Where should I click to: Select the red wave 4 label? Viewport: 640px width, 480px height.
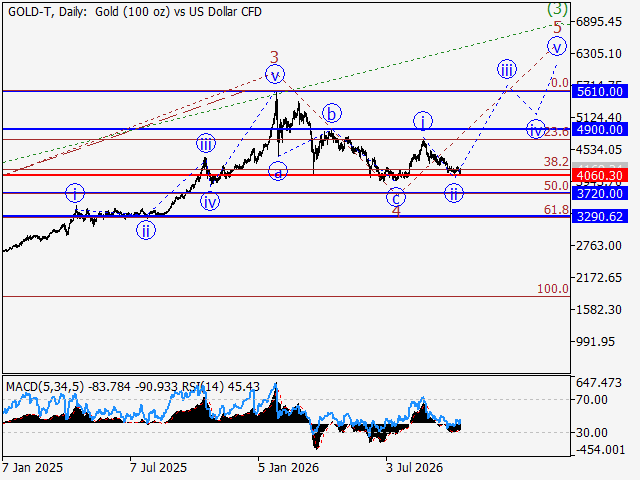396,211
